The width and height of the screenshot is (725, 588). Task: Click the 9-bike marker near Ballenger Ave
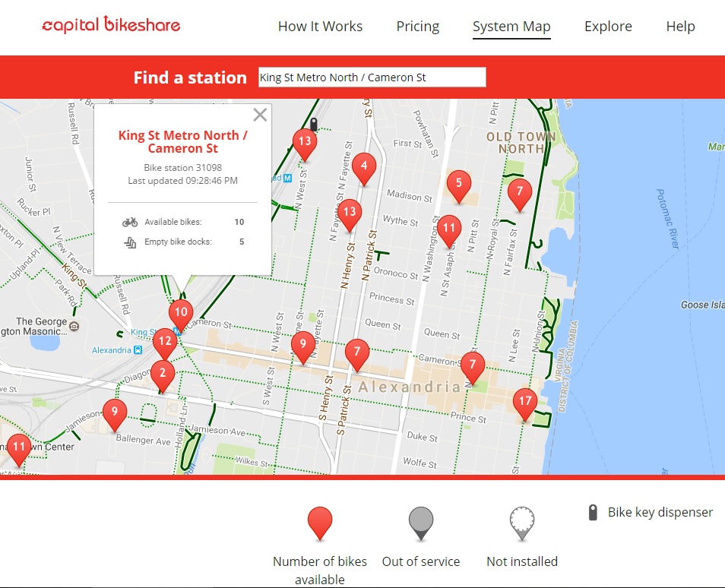tap(114, 413)
